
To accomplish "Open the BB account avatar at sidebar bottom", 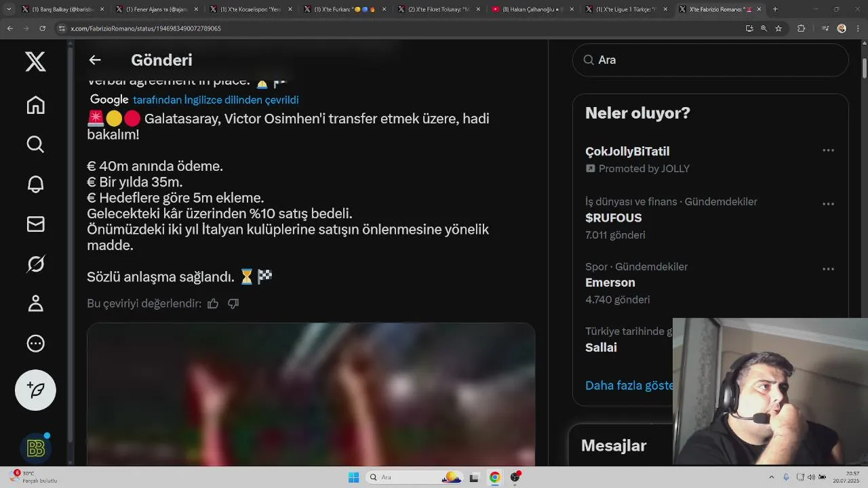I will [35, 448].
